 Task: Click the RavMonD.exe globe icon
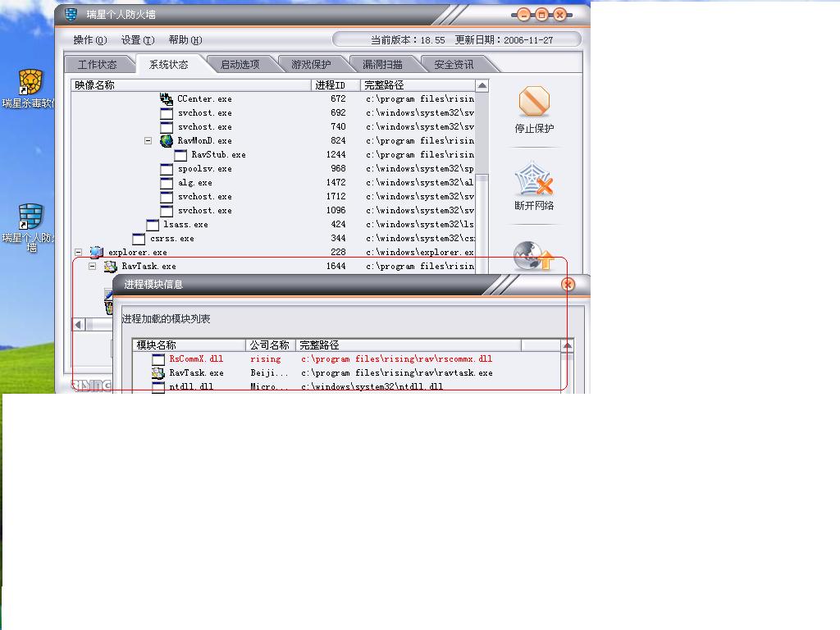tap(166, 141)
